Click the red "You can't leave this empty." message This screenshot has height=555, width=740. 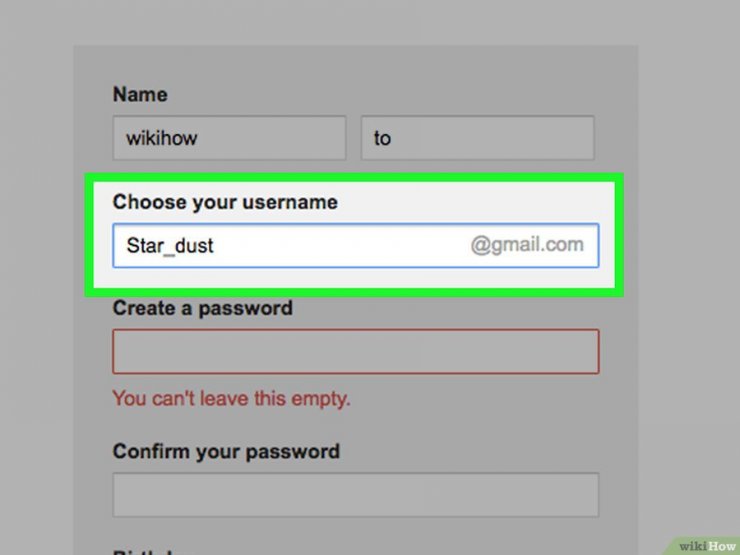pos(231,398)
